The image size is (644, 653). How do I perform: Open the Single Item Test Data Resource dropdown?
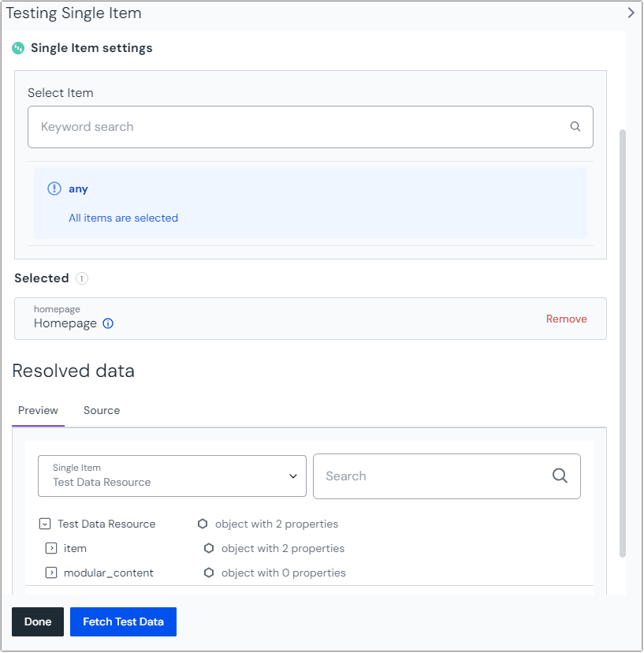pyautogui.click(x=172, y=476)
